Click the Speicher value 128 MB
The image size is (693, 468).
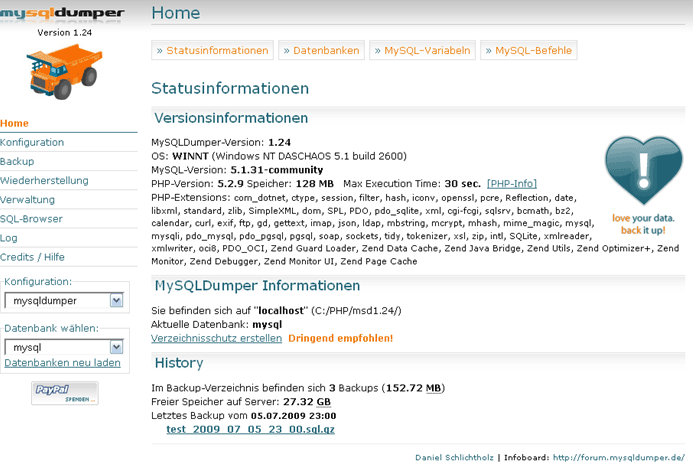point(314,183)
